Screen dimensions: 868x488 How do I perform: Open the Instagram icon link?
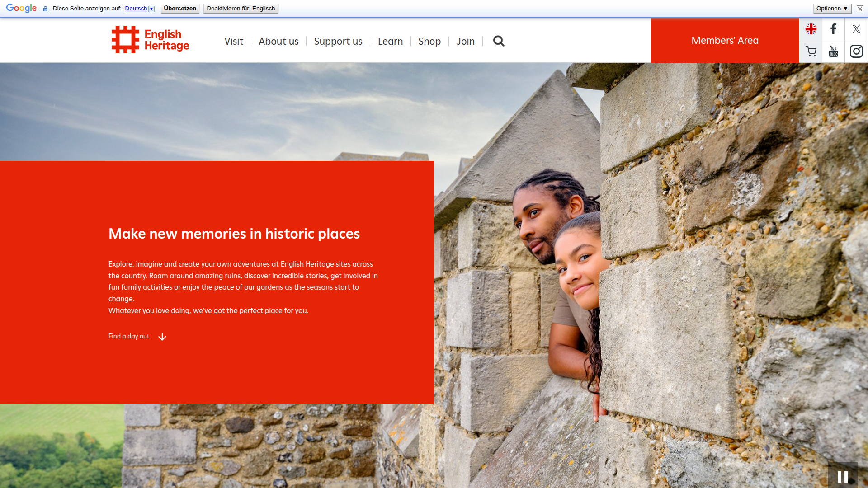[x=856, y=52]
